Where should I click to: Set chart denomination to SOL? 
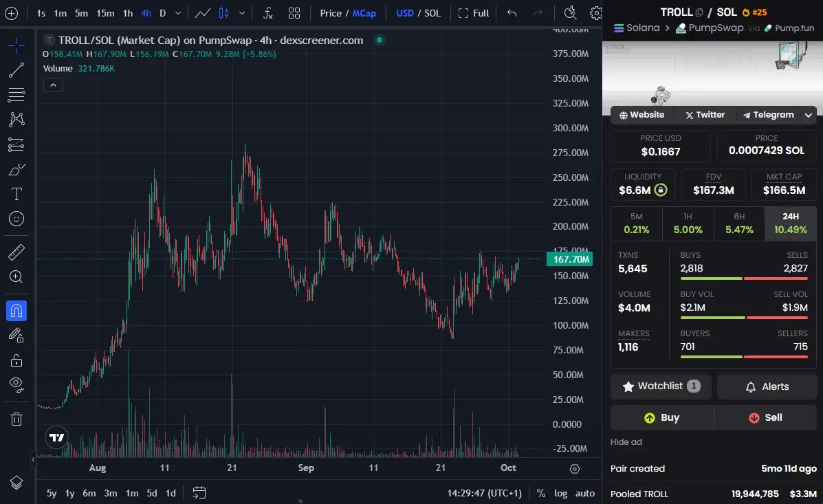pyautogui.click(x=432, y=13)
